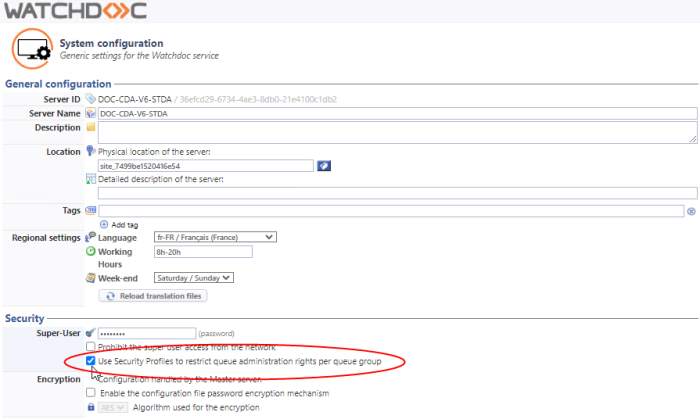Click the Server ID tag icon
This screenshot has width=700, height=419.
pyautogui.click(x=91, y=99)
